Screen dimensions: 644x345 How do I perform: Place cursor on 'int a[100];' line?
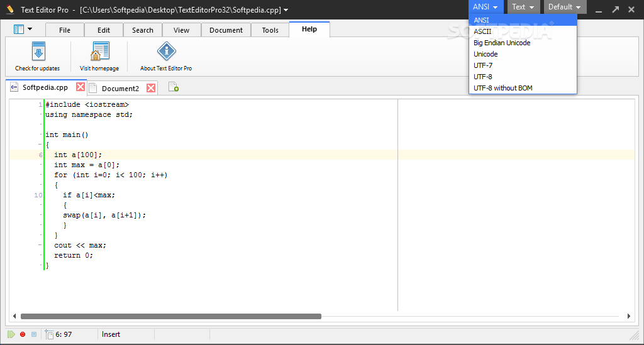pos(78,155)
